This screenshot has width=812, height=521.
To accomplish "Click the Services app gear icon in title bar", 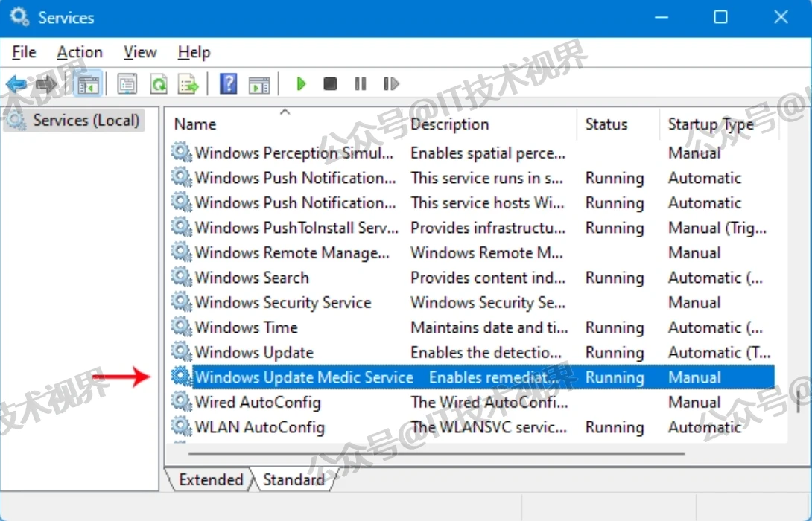I will (19, 17).
